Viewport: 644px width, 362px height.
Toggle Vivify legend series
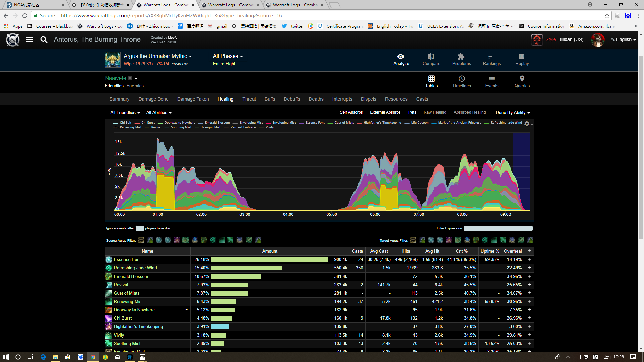(x=266, y=127)
